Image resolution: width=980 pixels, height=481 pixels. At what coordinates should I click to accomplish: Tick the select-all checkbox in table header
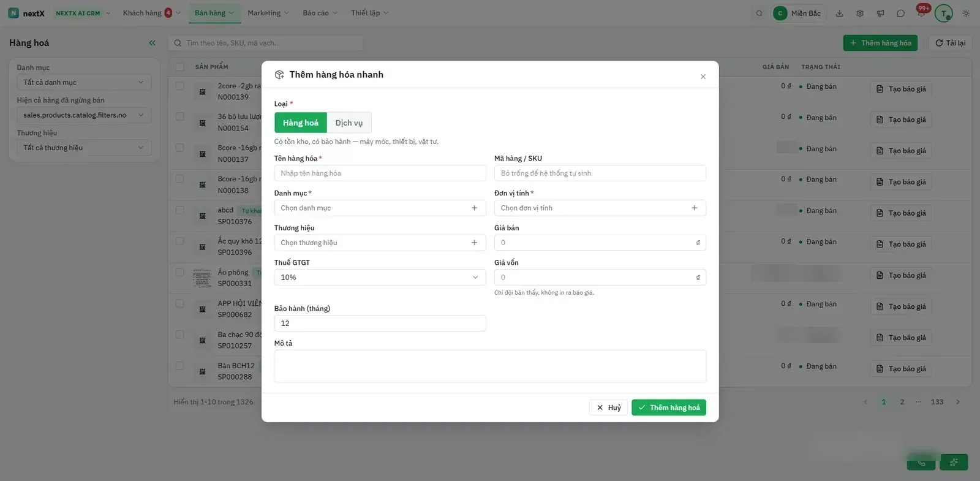[179, 67]
